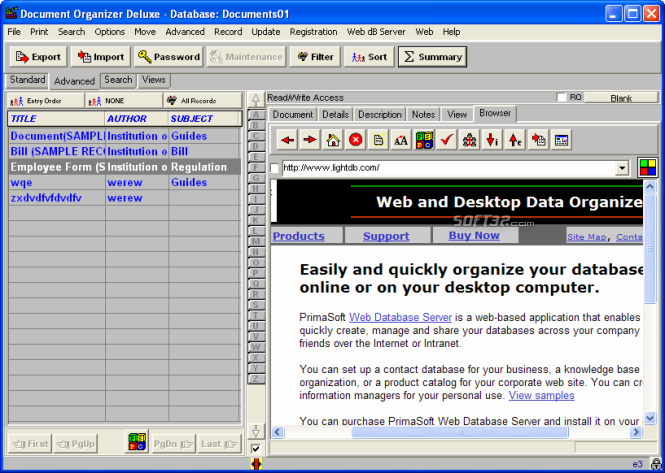Screen dimensions: 665x473
Task: Click letter M in alphabet index
Action: click(256, 241)
